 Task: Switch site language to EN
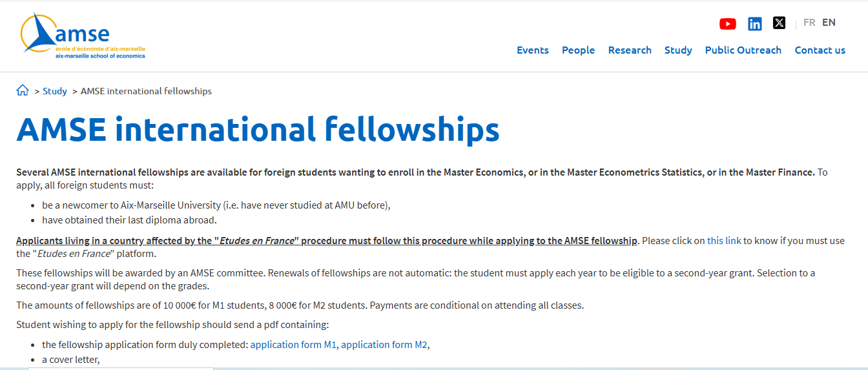(829, 23)
